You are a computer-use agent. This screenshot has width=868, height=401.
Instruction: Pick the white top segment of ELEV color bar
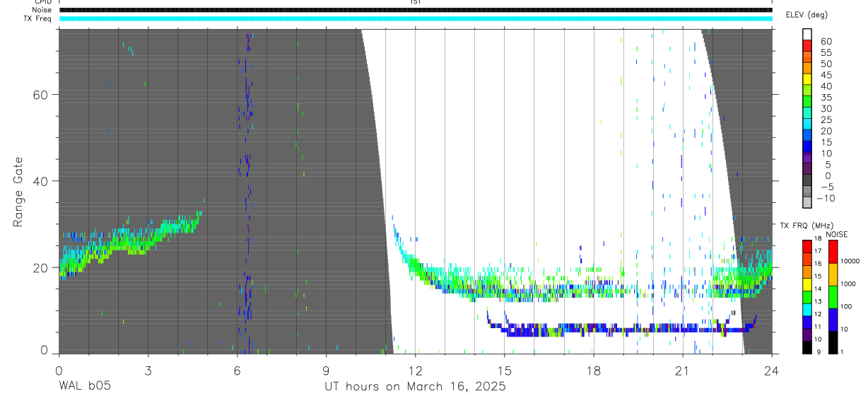(x=807, y=33)
